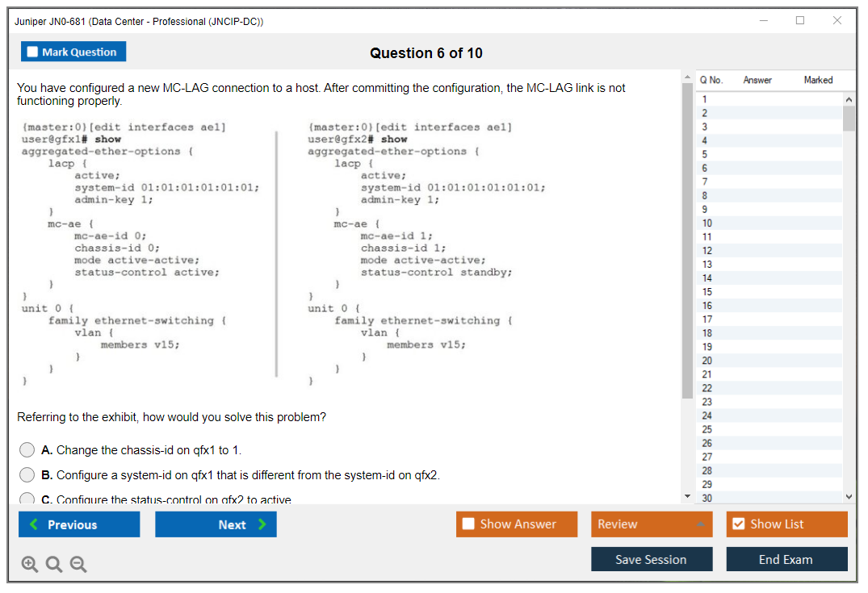The height and width of the screenshot is (593, 868).
Task: Uncheck the Show List checkbox
Action: (738, 524)
